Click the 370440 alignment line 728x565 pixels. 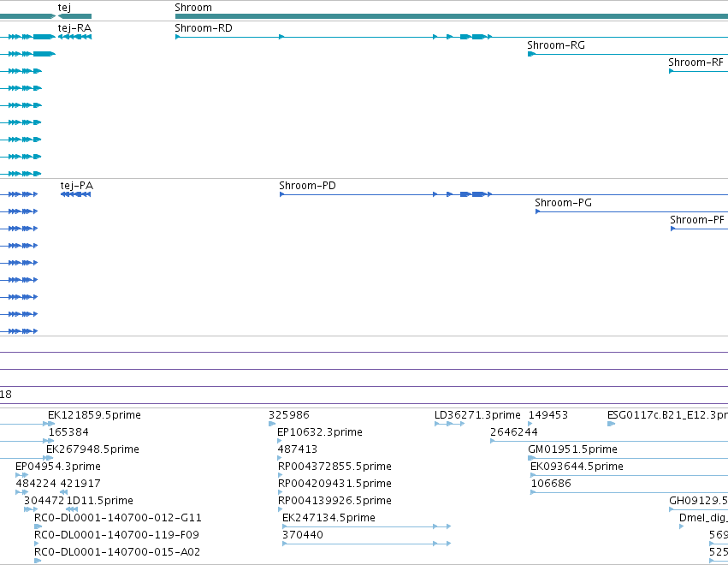click(x=367, y=544)
